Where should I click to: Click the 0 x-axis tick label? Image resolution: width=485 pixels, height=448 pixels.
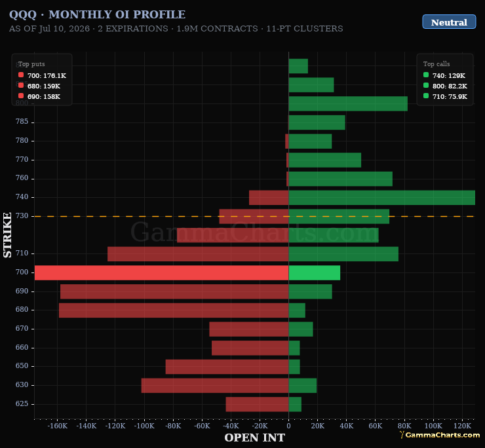tap(288, 426)
